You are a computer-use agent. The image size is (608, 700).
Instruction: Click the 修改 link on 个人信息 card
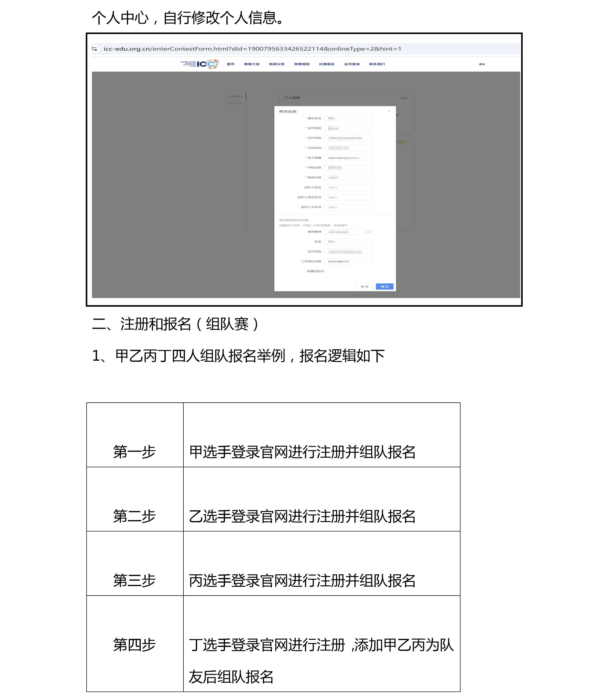click(x=404, y=98)
